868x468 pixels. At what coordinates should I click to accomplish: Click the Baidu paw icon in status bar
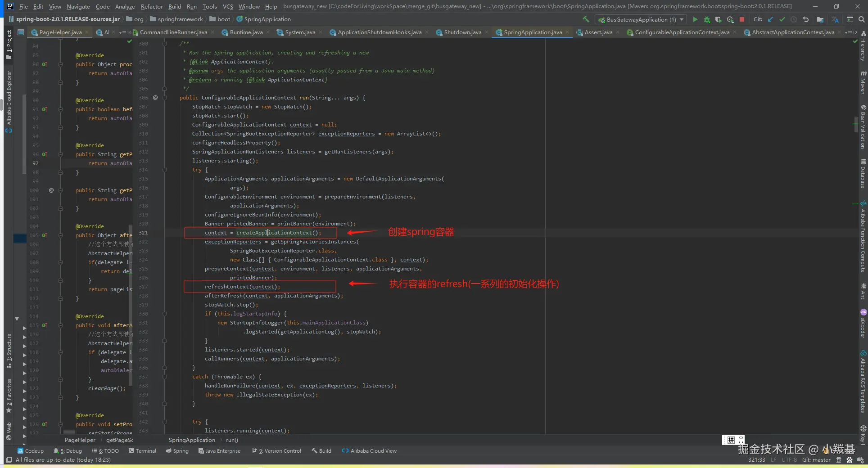pyautogui.click(x=850, y=460)
